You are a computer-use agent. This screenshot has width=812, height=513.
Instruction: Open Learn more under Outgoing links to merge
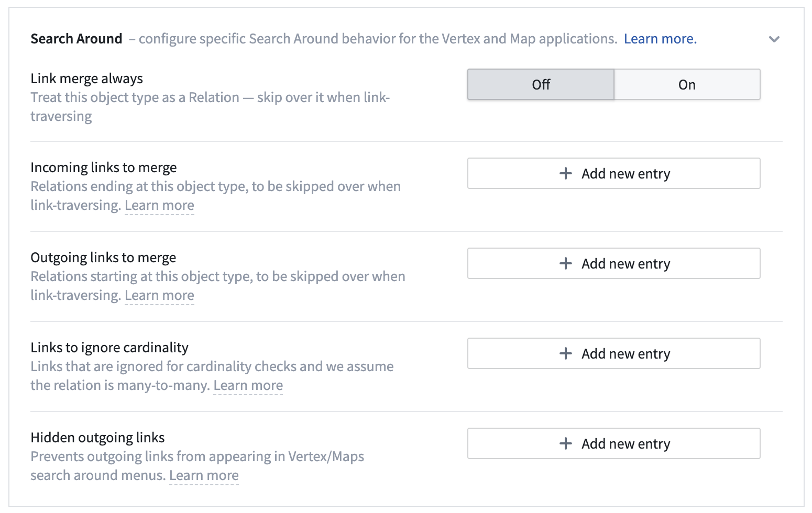click(x=159, y=295)
